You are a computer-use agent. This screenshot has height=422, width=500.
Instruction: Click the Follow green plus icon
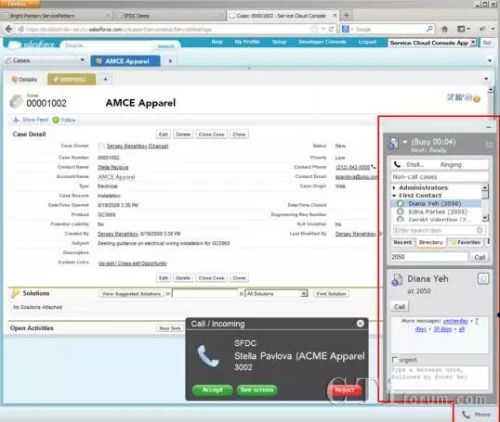(x=56, y=120)
